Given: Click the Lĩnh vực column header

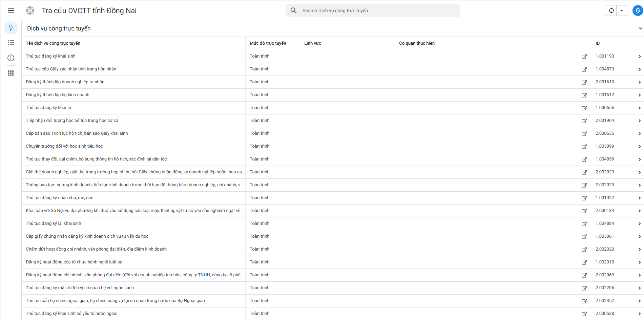Looking at the screenshot, I should pyautogui.click(x=312, y=43).
